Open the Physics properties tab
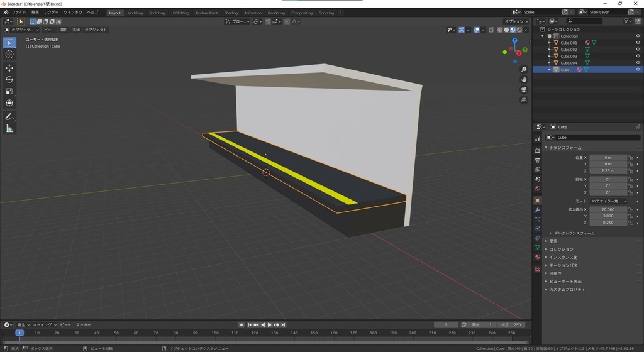The image size is (644, 352). click(538, 229)
